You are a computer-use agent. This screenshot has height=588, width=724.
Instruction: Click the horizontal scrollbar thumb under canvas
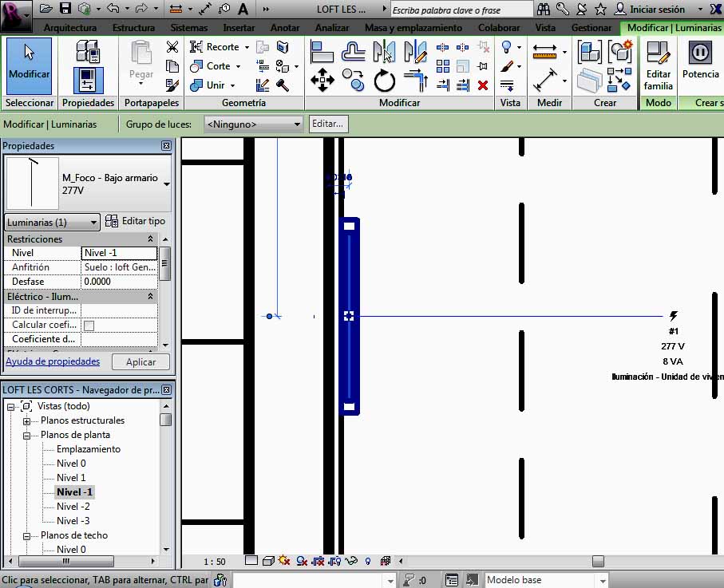pyautogui.click(x=597, y=561)
